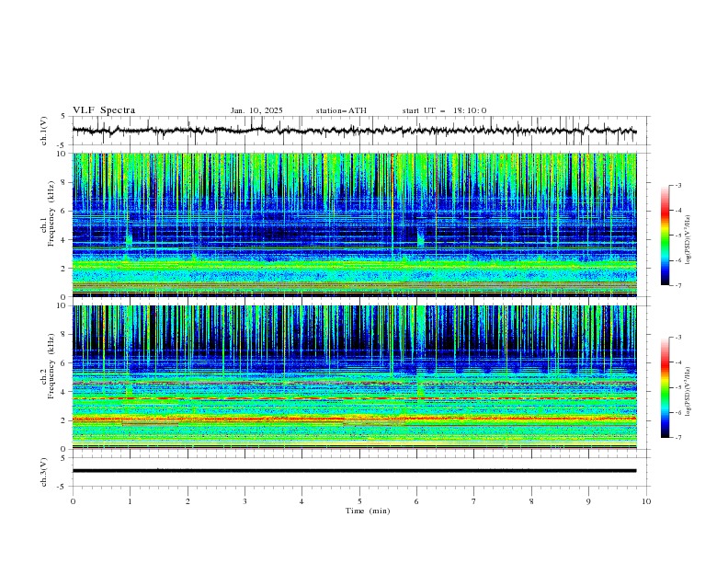728x563 pixels.
Task: Click the 'VLF Spectra' plot title
Action: (104, 110)
